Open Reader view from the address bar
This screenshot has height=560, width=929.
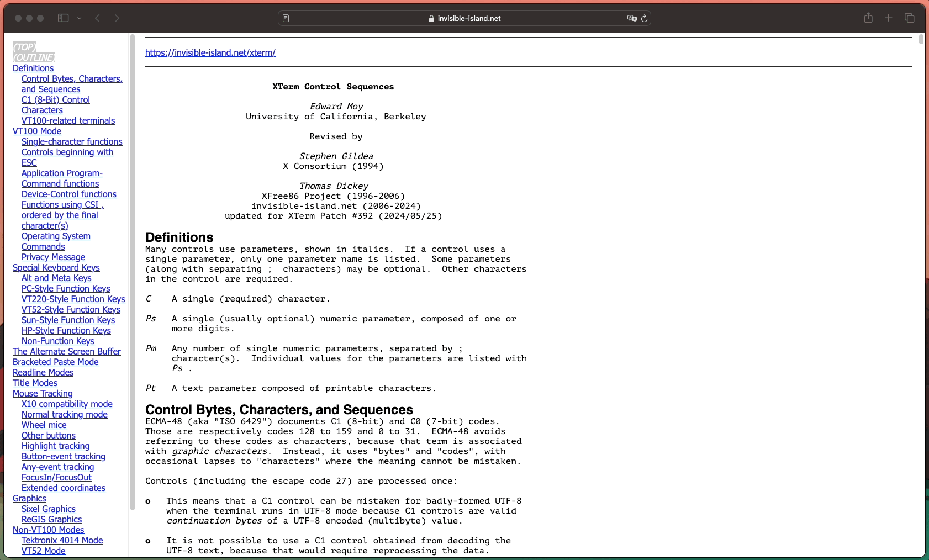[286, 18]
